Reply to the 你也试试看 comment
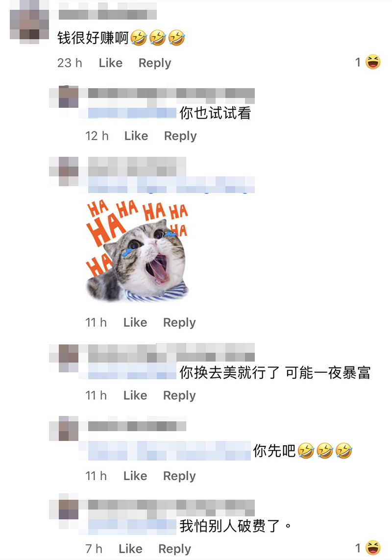The height and width of the screenshot is (560, 392). [180, 136]
